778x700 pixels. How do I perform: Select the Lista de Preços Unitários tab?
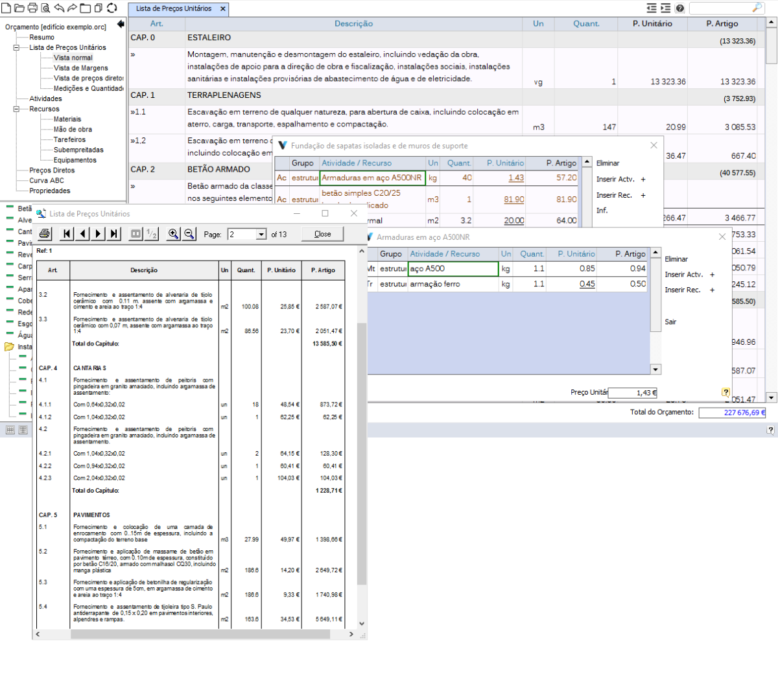[x=174, y=8]
